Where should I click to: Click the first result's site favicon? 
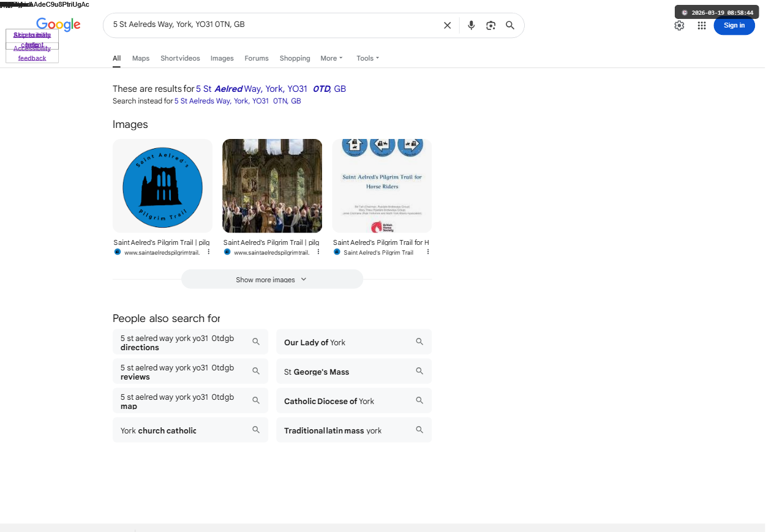[x=118, y=252]
